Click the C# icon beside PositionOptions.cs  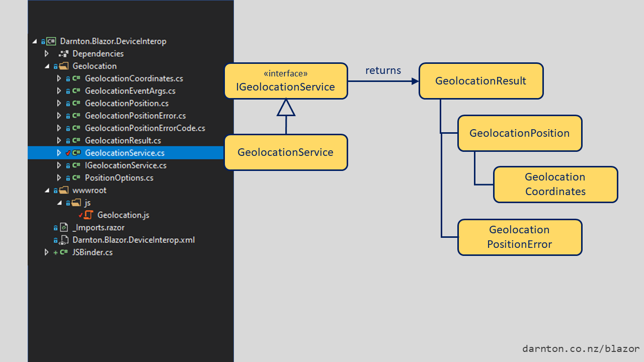pyautogui.click(x=76, y=177)
